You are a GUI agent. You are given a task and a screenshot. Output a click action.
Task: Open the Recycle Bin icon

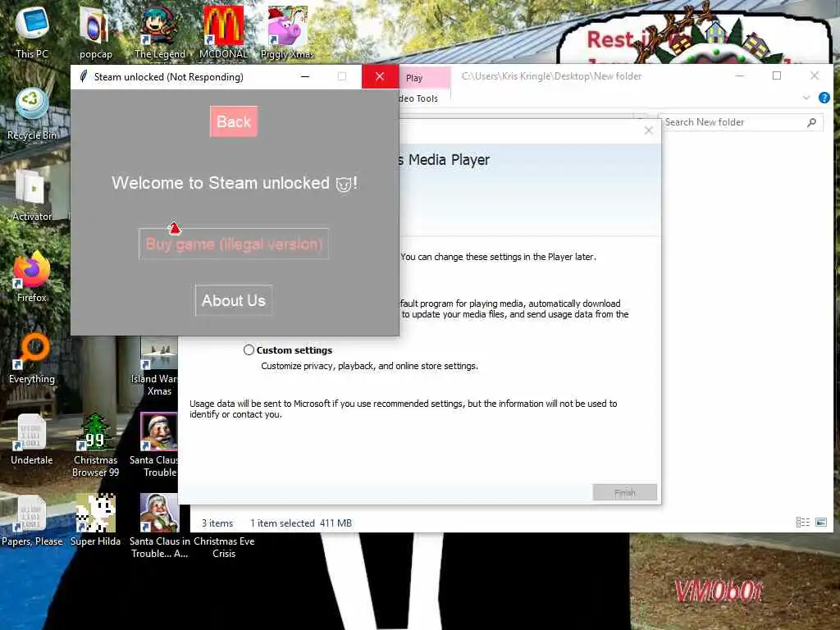[32, 113]
